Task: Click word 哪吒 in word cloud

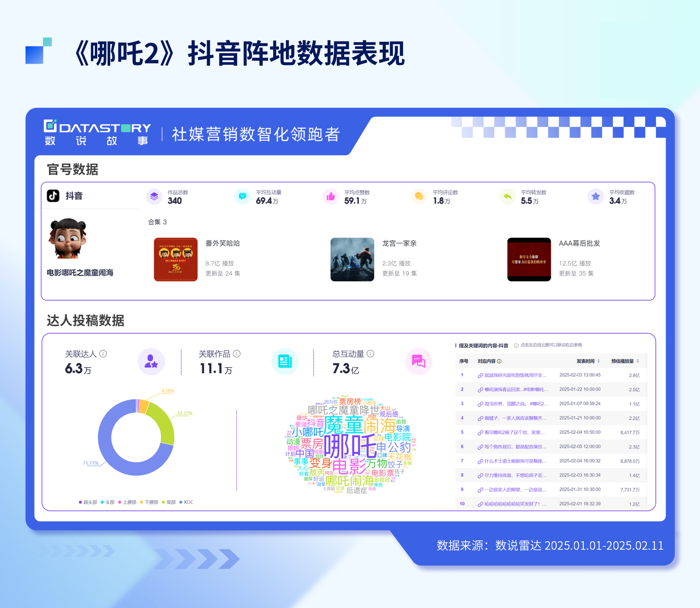Action: pyautogui.click(x=350, y=446)
